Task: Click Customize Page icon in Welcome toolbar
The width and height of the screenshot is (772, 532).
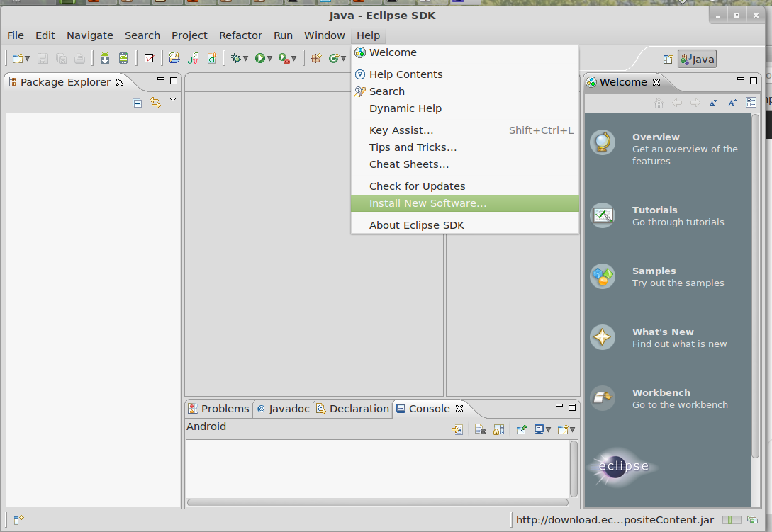Action: point(751,103)
